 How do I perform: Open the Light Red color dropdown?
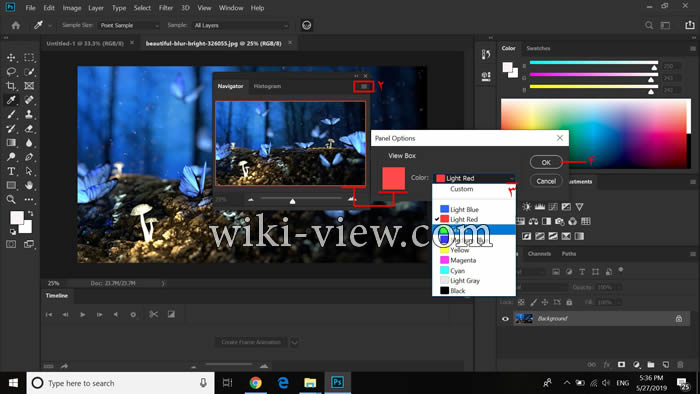tap(475, 178)
